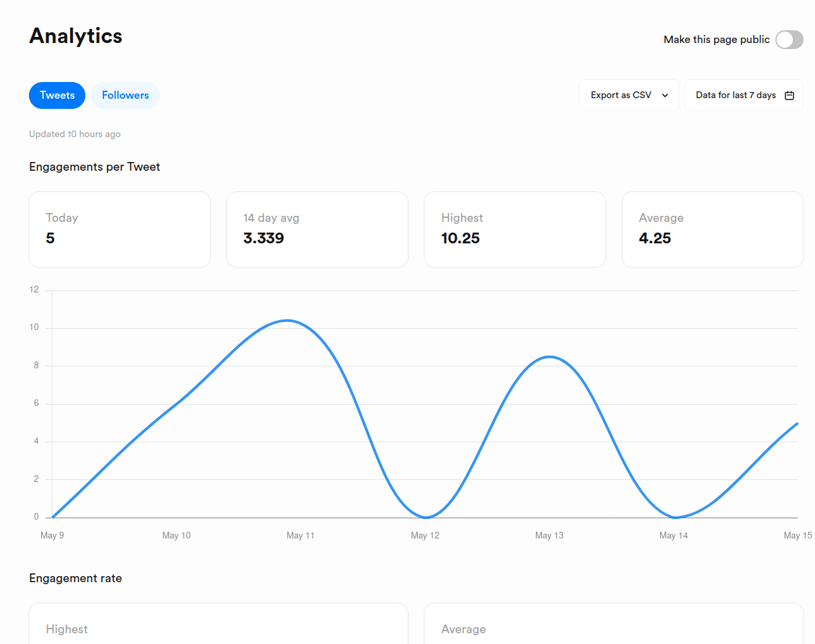Click the Make this page public label

716,39
